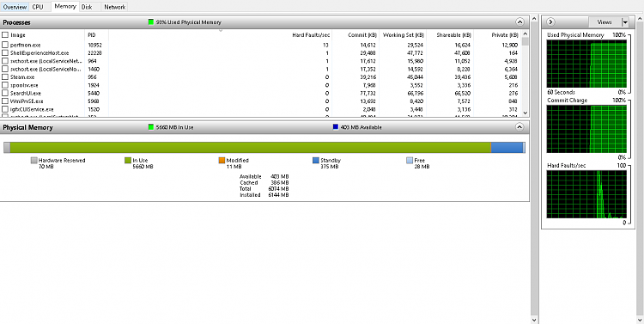Click the In Use legend swatch
This screenshot has height=324, width=644.
[128, 161]
